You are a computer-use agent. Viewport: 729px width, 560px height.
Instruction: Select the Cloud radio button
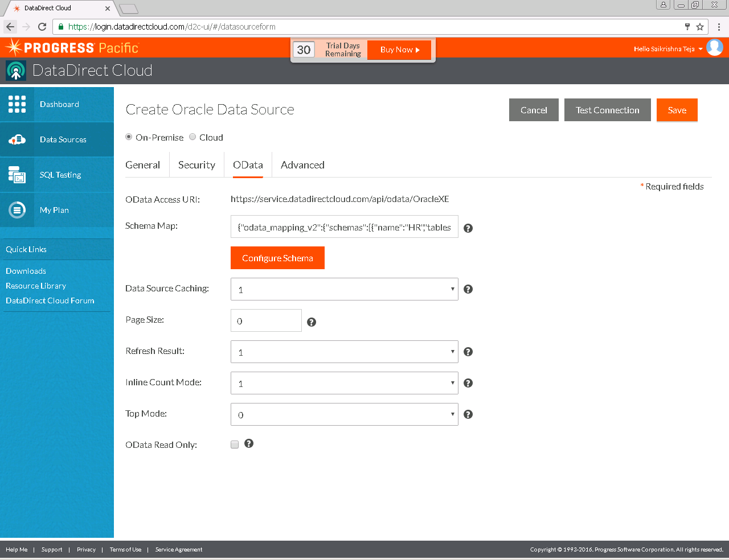click(x=193, y=137)
